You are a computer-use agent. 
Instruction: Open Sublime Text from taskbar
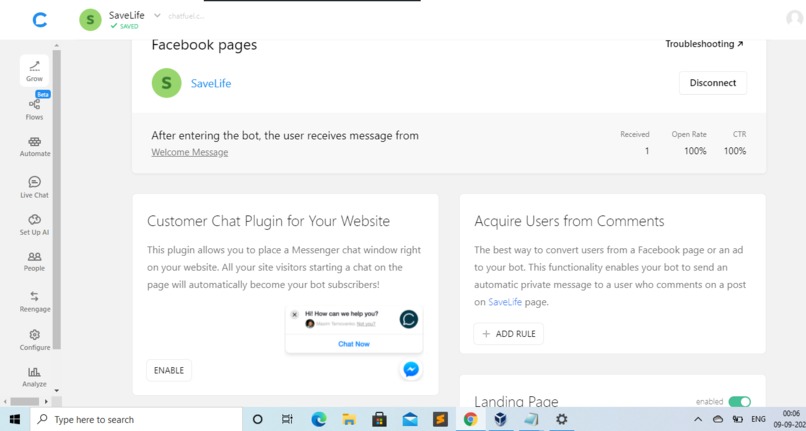tap(440, 419)
